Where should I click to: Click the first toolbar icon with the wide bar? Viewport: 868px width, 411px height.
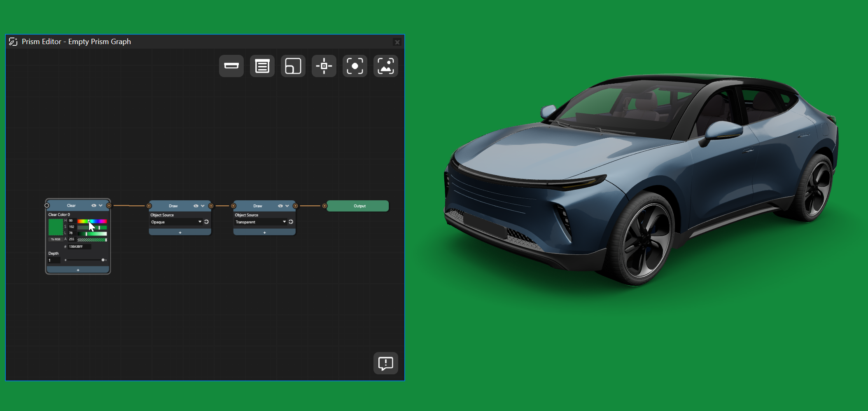point(231,66)
